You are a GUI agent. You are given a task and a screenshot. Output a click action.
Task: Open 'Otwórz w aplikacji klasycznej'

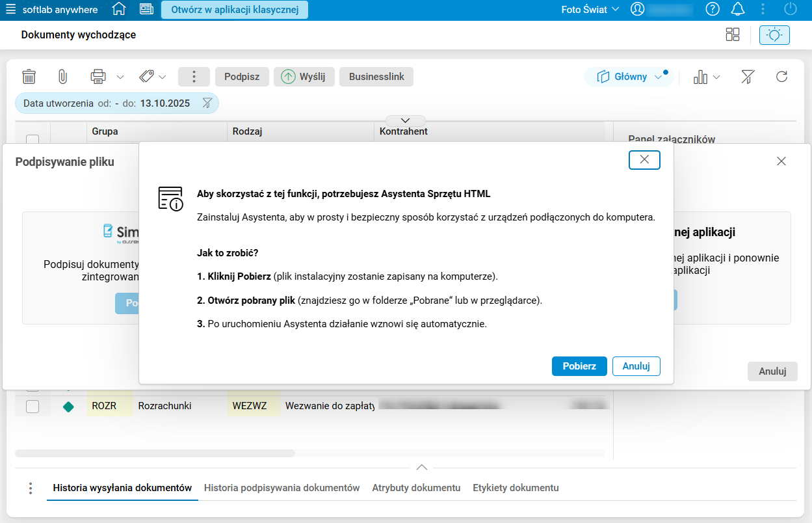(234, 9)
